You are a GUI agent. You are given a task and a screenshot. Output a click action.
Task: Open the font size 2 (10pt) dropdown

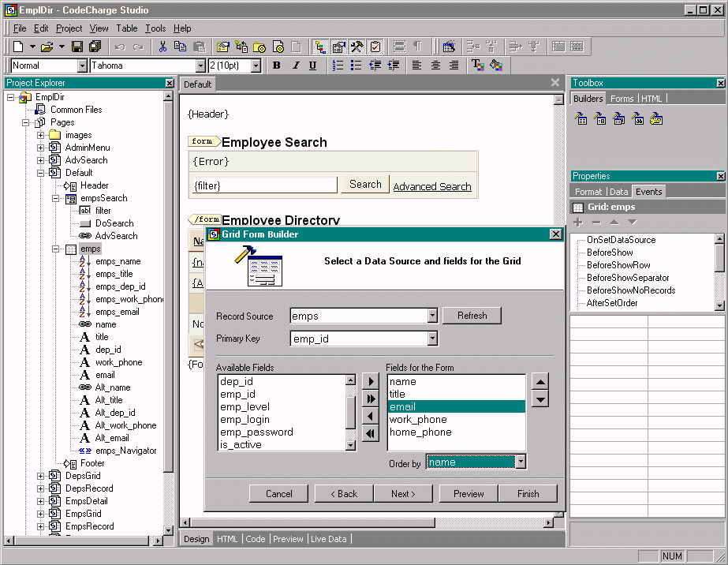click(x=256, y=65)
